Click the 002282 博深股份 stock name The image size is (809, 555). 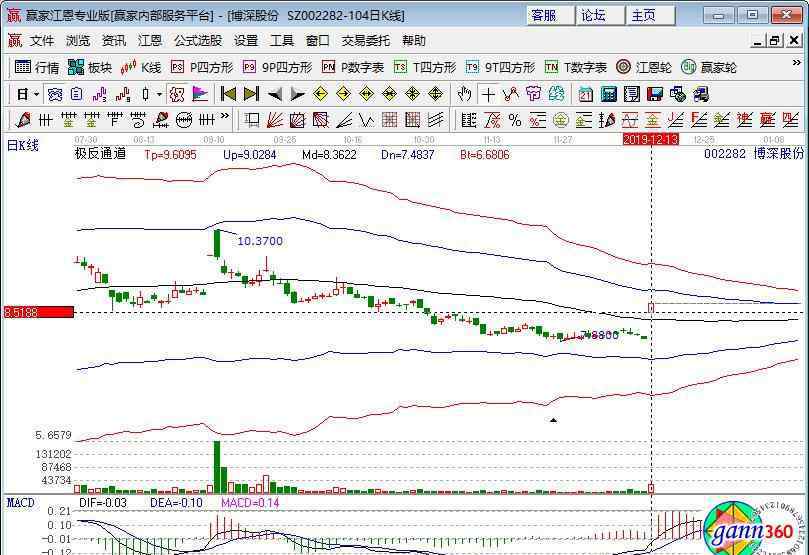coord(754,153)
